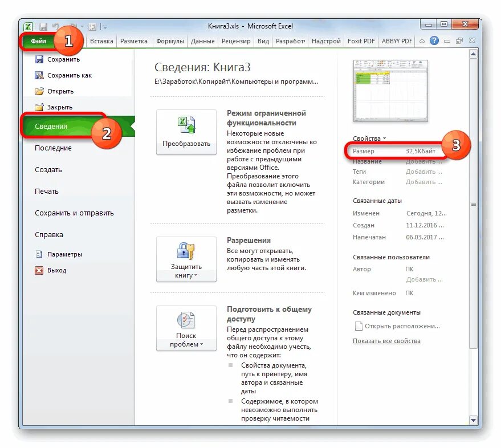The height and width of the screenshot is (448, 501).
Task: Switch to the Вставка ribbon tab
Action: 101,41
